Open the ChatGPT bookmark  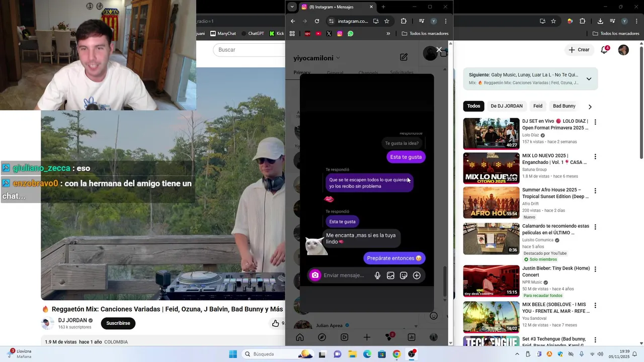[x=253, y=34]
